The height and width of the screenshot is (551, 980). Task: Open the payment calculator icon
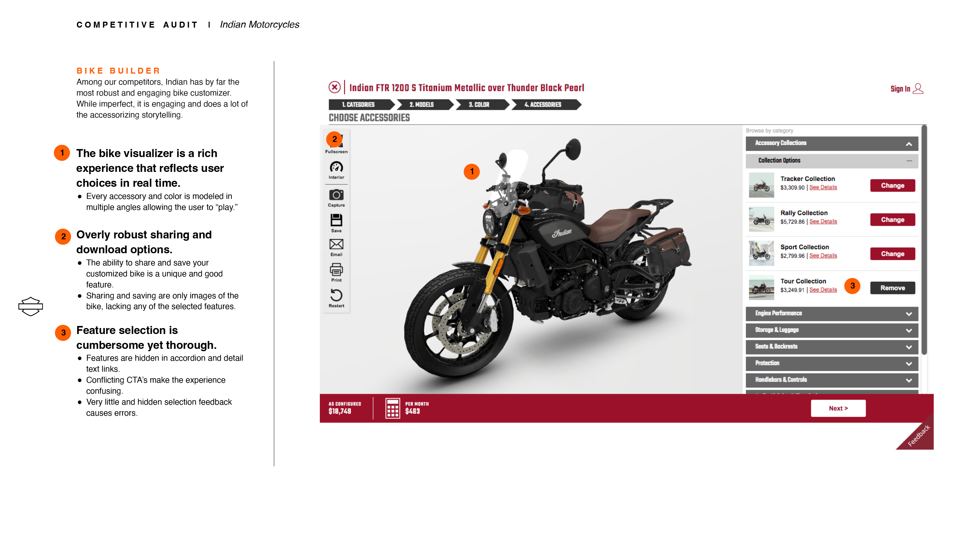(393, 408)
